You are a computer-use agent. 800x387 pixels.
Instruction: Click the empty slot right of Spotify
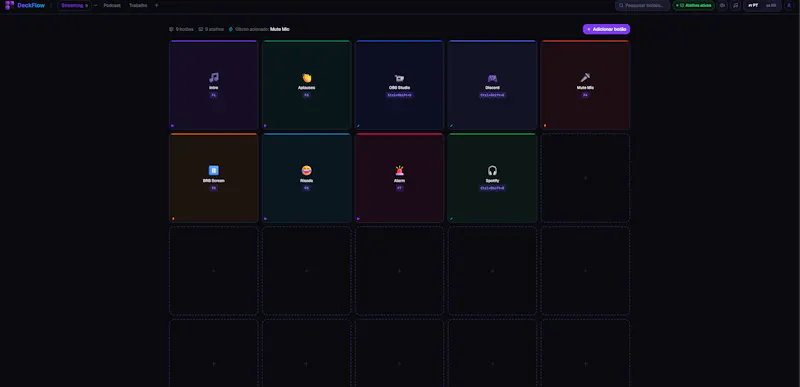tap(585, 178)
